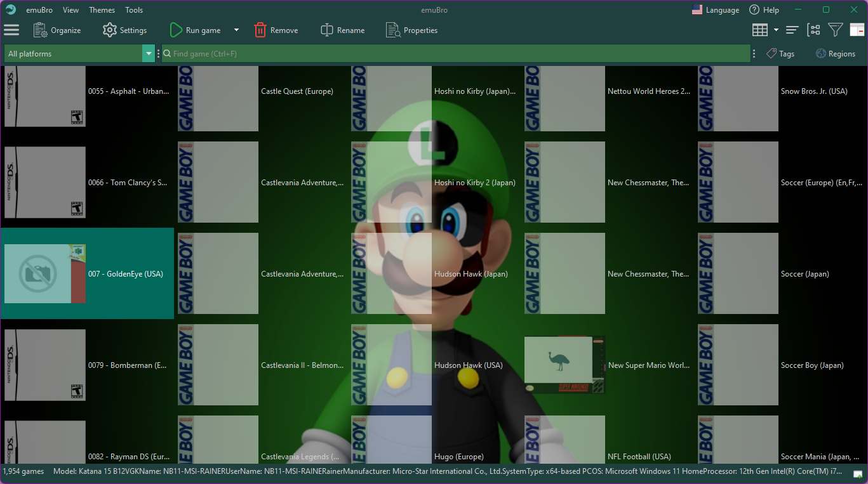Toggle the Regions panel
The height and width of the screenshot is (484, 868).
[x=836, y=53]
